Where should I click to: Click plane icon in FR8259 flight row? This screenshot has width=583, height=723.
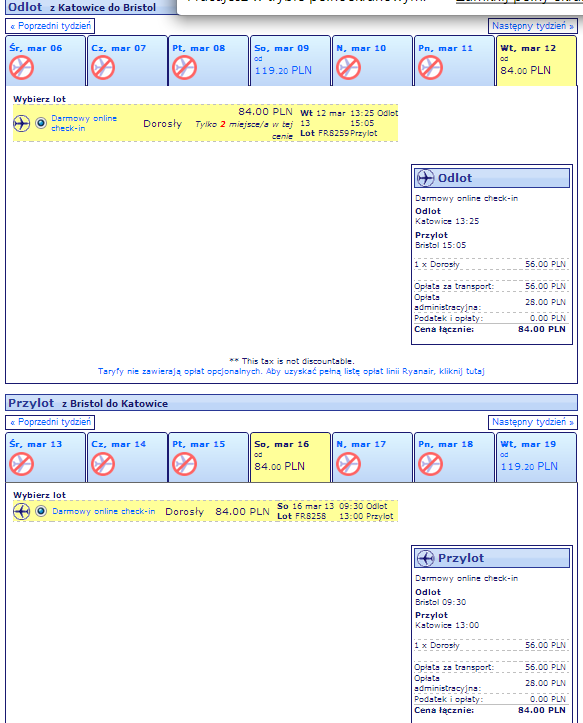[22, 123]
